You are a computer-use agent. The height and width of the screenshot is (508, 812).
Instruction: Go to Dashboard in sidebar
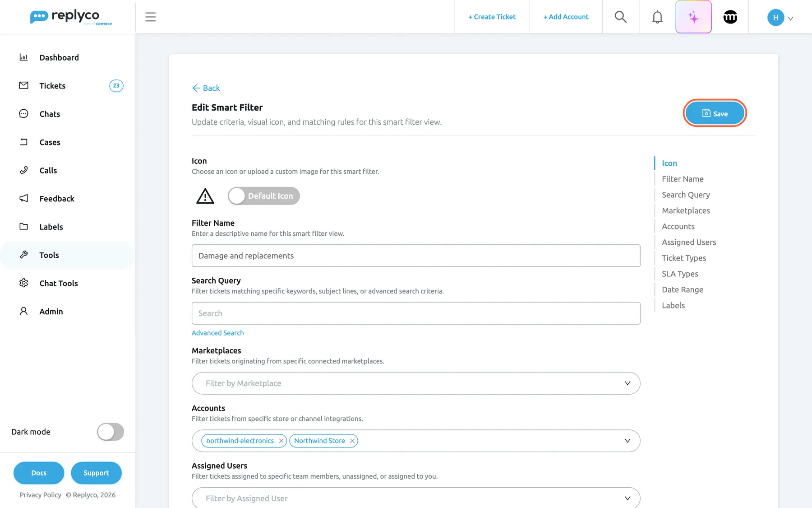pyautogui.click(x=59, y=57)
